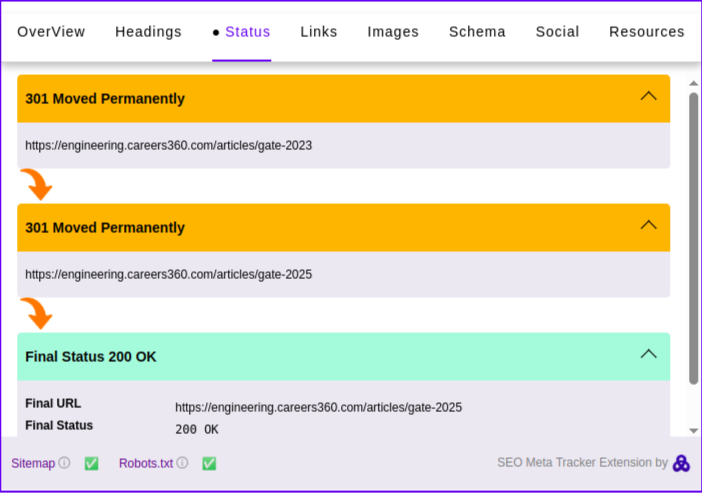Viewport: 702px width, 493px height.
Task: Go to the Images tab
Action: [393, 32]
